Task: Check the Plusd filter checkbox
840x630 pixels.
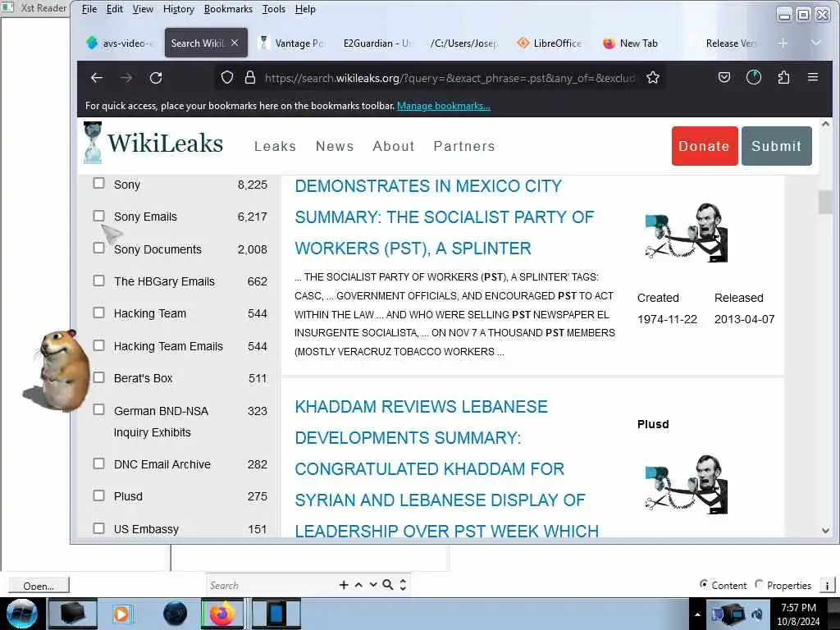Action: (98, 495)
